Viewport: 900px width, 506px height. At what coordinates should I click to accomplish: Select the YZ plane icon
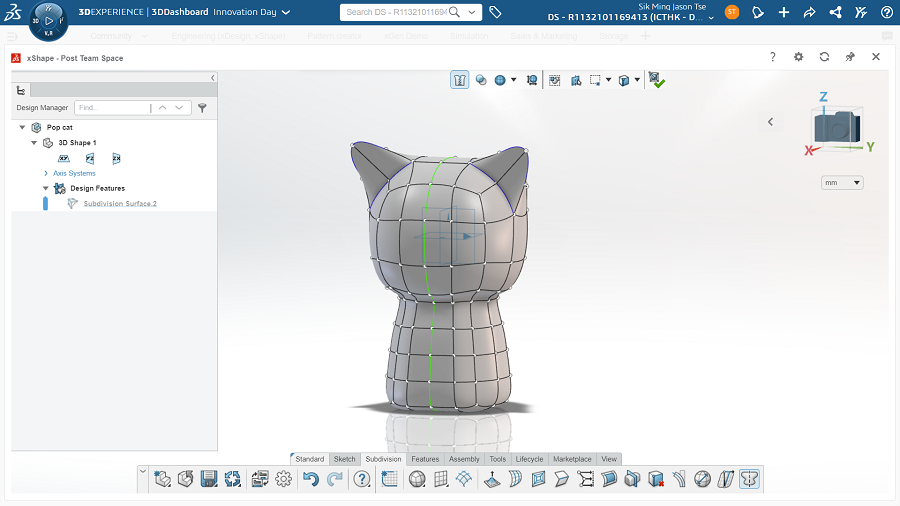coord(90,158)
